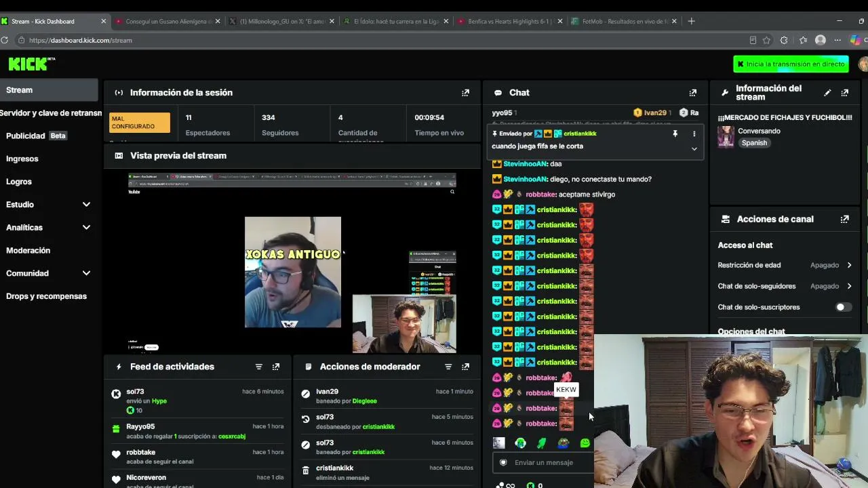Click the Enviar un mensaje chat input
Screen dimensions: 868x488
[544, 462]
